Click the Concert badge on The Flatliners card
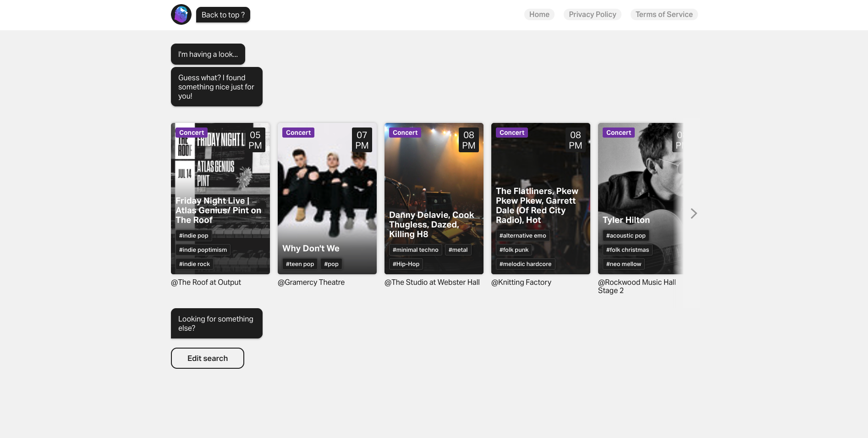Viewport: 868px width, 438px height. point(512,133)
